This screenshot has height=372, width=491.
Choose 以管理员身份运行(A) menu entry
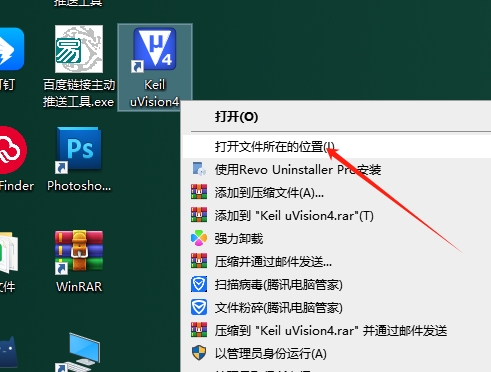337,354
